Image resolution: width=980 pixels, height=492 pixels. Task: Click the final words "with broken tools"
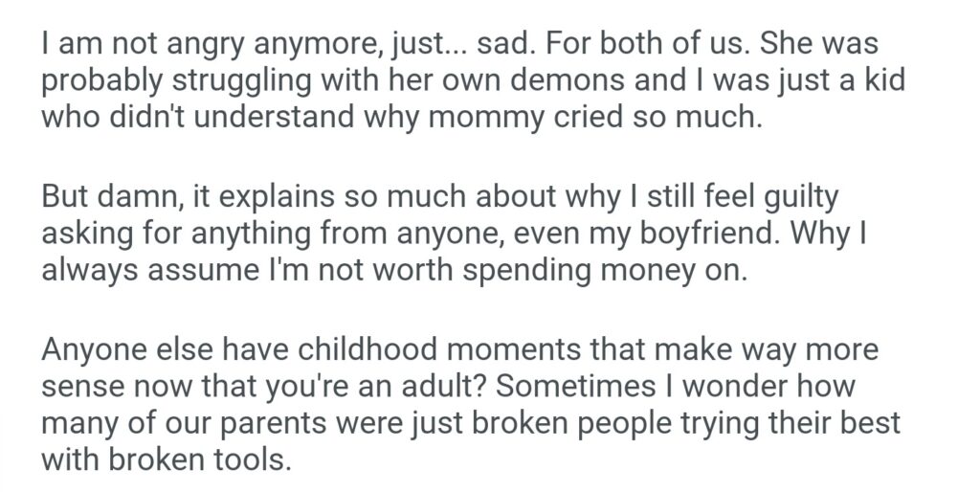tap(165, 458)
